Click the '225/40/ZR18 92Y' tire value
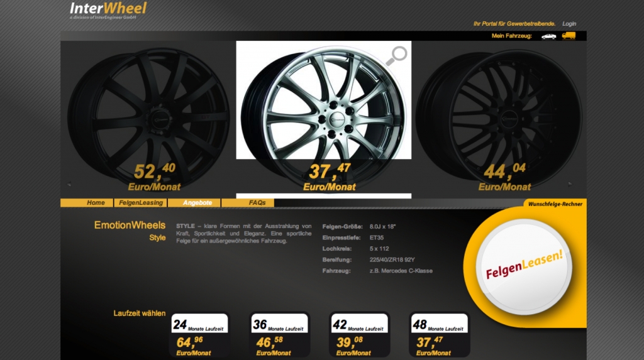The image size is (644, 360). 392,260
